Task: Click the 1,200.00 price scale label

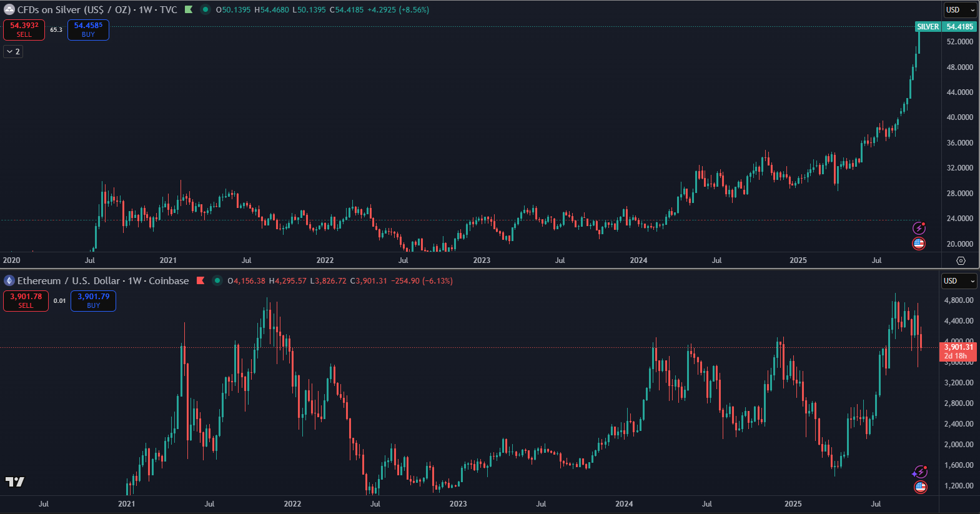Action: click(959, 486)
